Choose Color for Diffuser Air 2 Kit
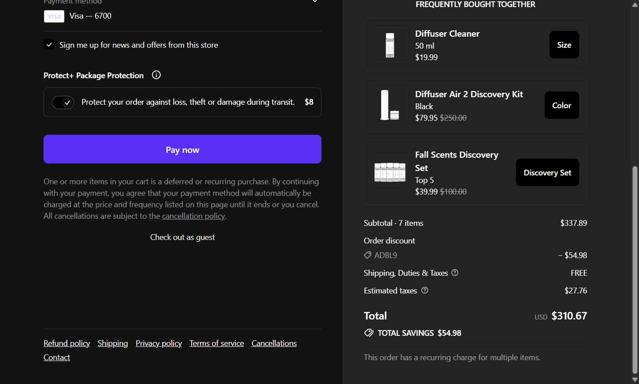 click(562, 105)
